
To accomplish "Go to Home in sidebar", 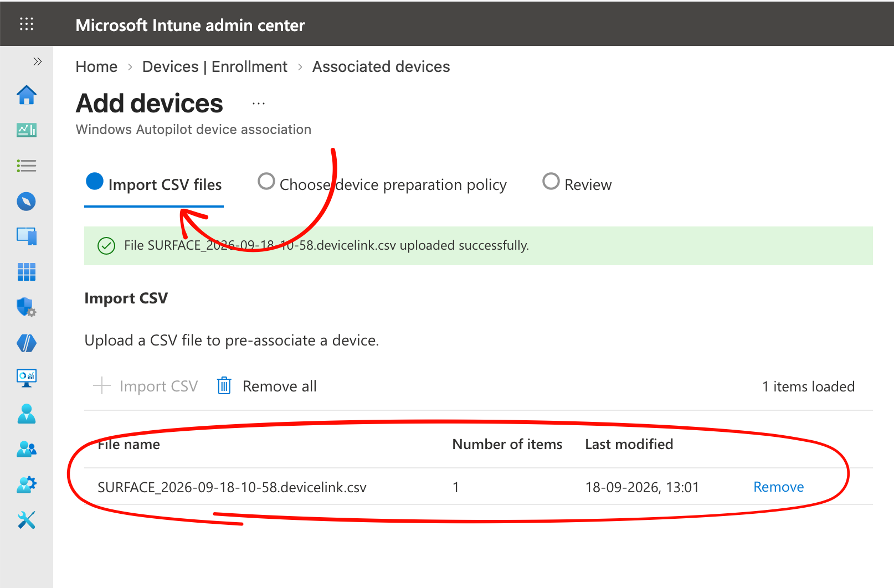I will (27, 95).
